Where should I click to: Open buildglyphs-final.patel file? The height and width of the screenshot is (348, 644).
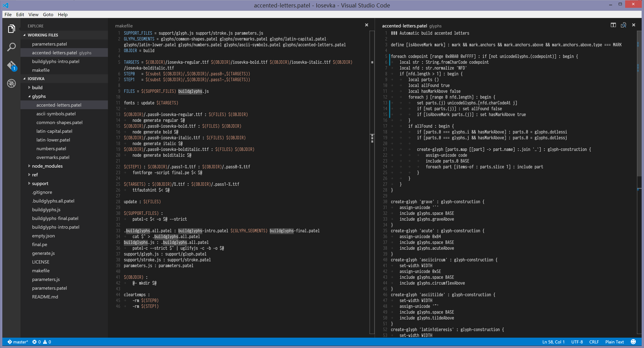64,218
